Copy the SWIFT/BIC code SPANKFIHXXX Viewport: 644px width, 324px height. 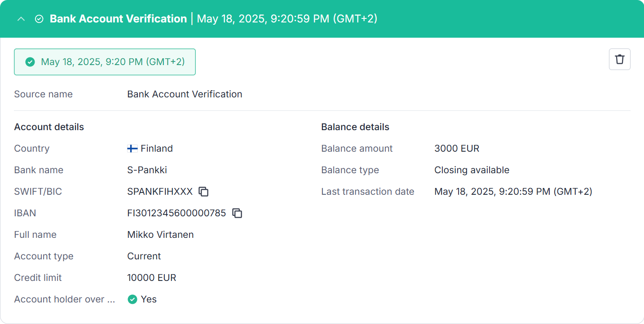(x=204, y=192)
